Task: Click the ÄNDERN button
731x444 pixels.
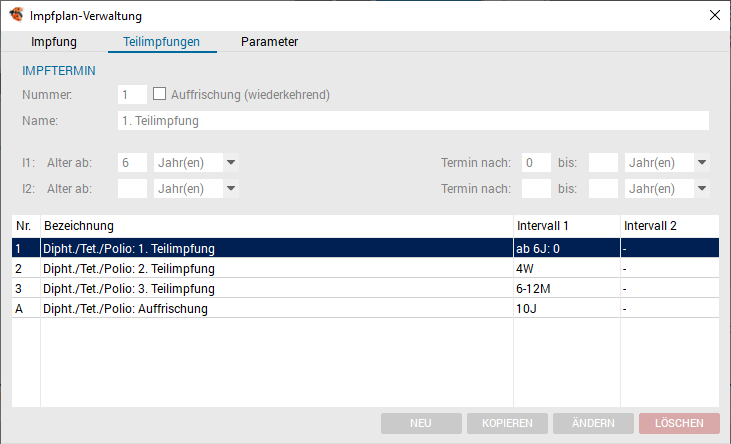Action: click(x=593, y=423)
